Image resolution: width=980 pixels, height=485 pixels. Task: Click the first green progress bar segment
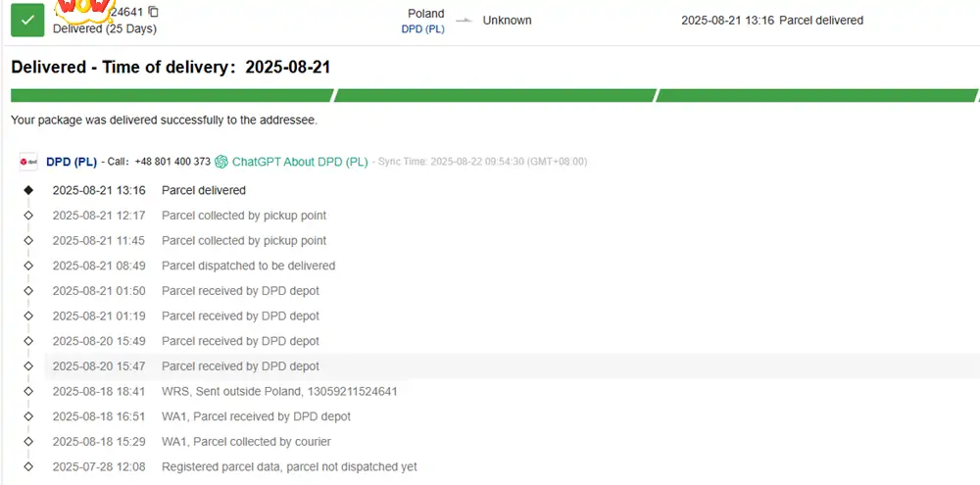click(171, 96)
